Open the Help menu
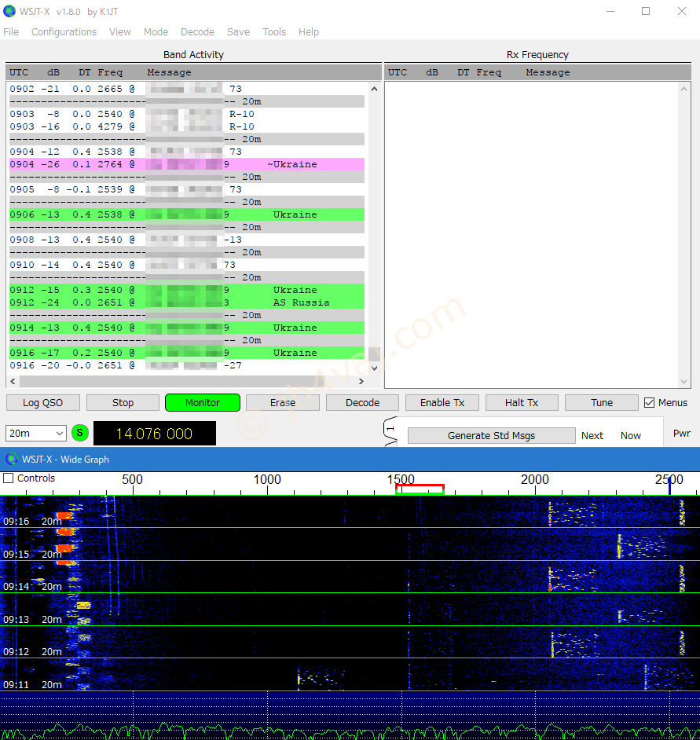The width and height of the screenshot is (700, 740). coord(309,31)
